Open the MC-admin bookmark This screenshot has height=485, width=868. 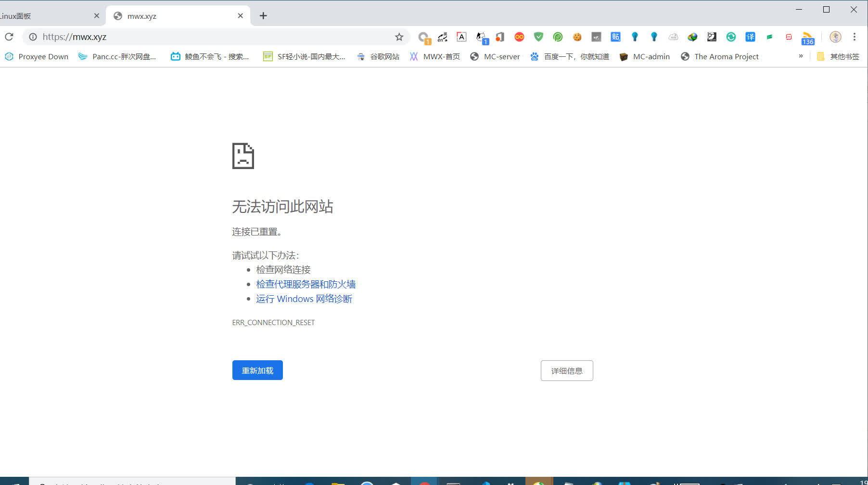(x=645, y=56)
